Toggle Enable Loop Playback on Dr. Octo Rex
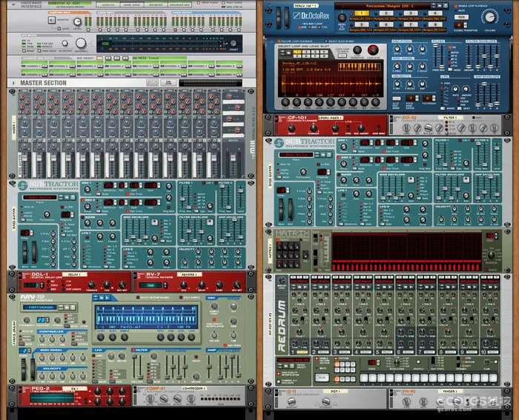Screen dimensions: 519x420 pos(456,6)
